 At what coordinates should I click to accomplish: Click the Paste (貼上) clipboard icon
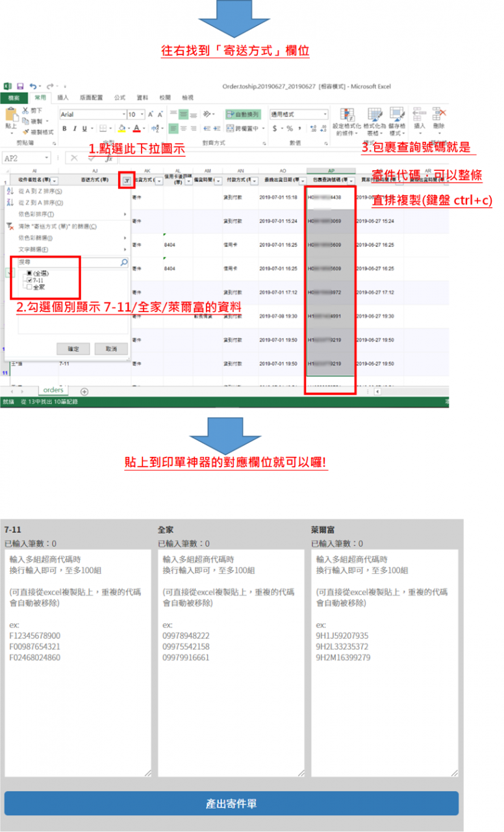(11, 113)
